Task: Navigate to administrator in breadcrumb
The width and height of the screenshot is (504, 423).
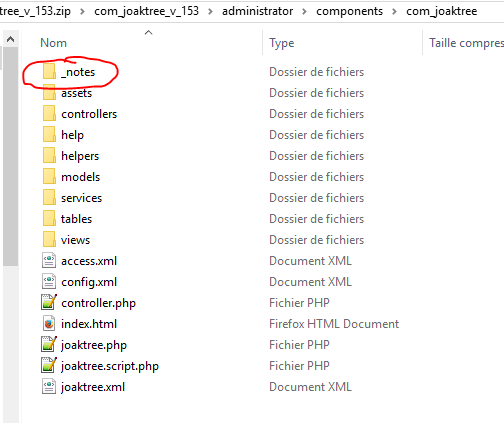Action: point(258,11)
